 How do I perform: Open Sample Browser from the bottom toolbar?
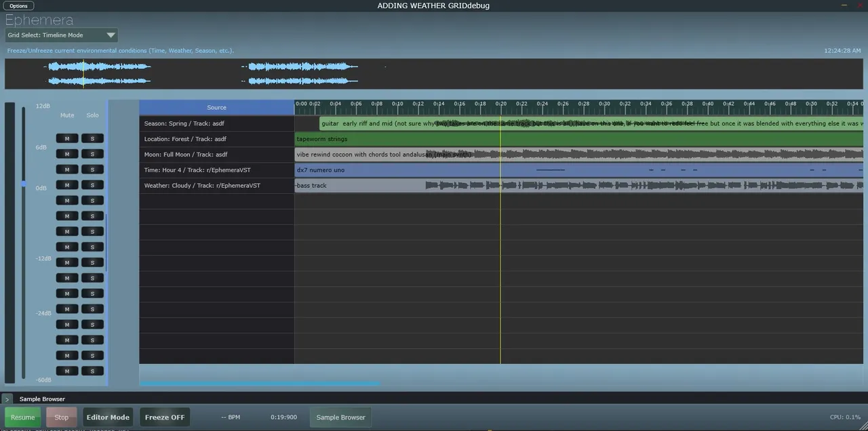pos(340,417)
